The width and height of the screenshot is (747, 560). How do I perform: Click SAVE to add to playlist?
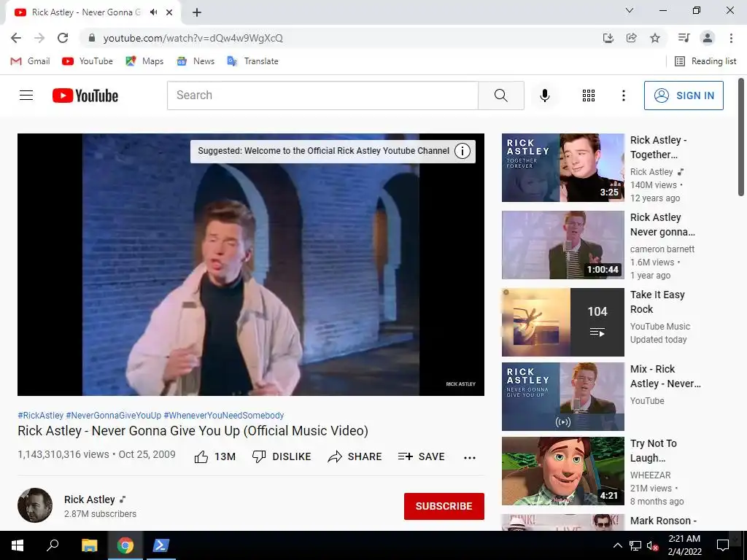click(421, 456)
